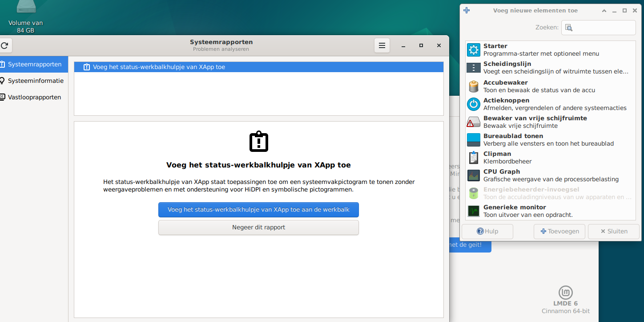644x322 pixels.
Task: Maximize the Voeg nieuwe elementen toe window
Action: pyautogui.click(x=624, y=10)
